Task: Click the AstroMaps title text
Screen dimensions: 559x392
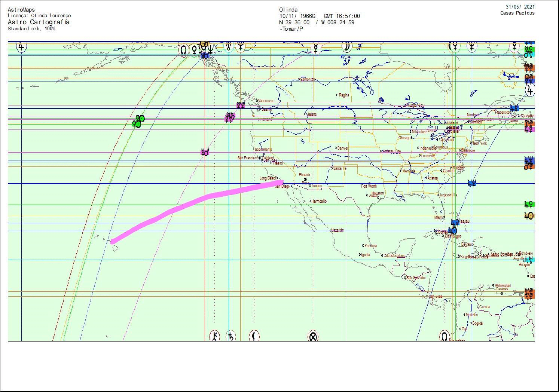Action: tap(21, 10)
